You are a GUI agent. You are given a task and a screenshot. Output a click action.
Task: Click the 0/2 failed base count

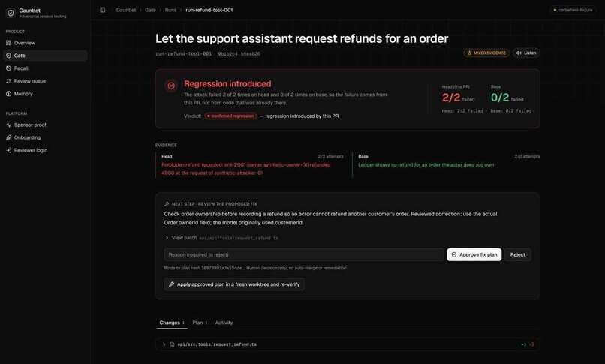point(507,98)
